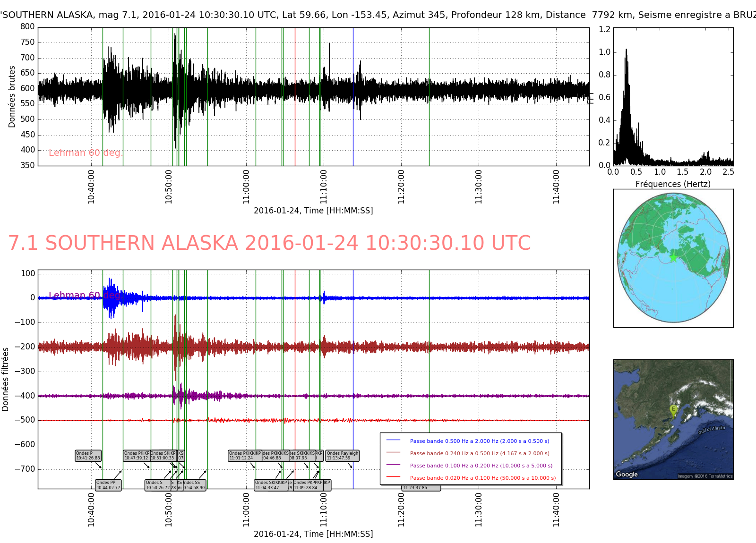Image resolution: width=756 pixels, height=543 pixels.
Task: Click the 'Gulf of Alaska' map label
Action: (711, 430)
